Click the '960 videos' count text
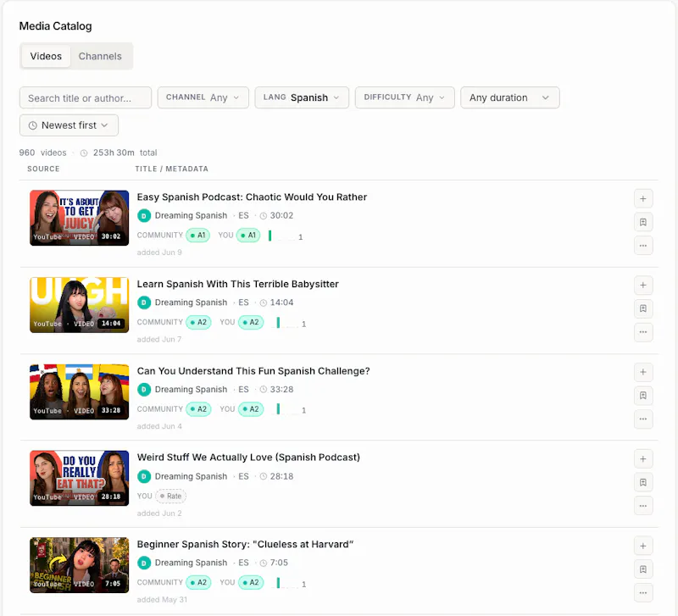The height and width of the screenshot is (616, 678). coord(43,153)
